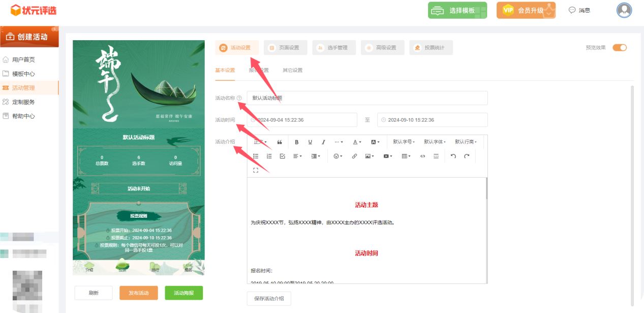
Task: Click the orange 发布活动 button
Action: coord(138,293)
